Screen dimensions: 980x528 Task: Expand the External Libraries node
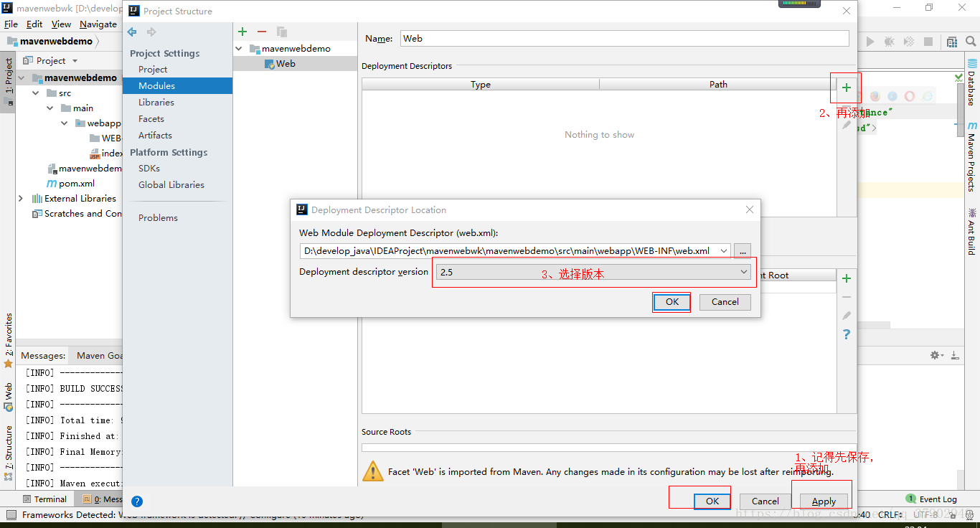point(21,198)
